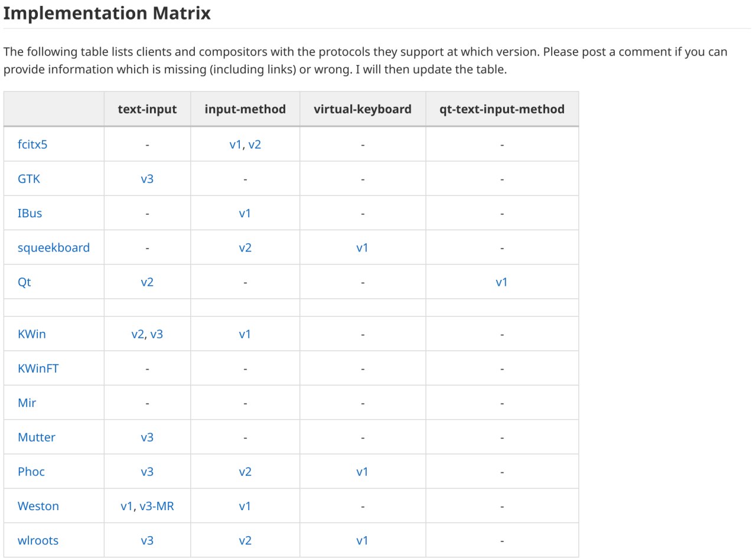Click Qt's v1 qt-text-input-method link
This screenshot has width=756, height=558.
click(x=501, y=282)
